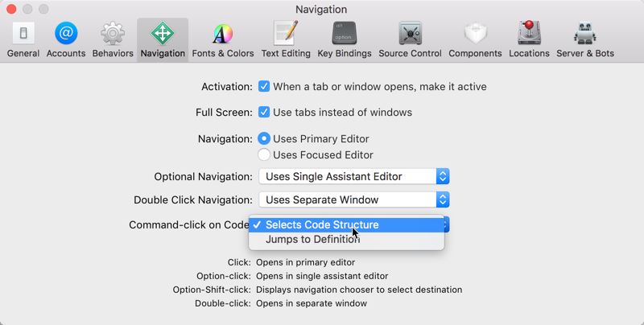644x325 pixels.
Task: Open the Components preferences pane
Action: (x=481, y=39)
